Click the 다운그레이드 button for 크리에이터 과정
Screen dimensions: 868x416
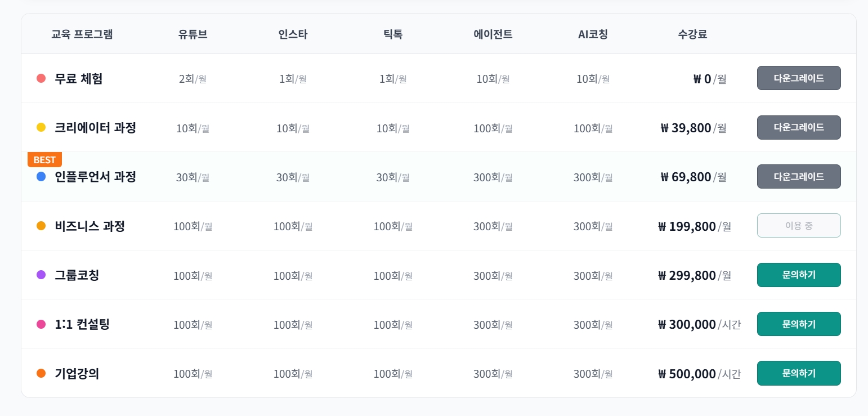(x=798, y=127)
